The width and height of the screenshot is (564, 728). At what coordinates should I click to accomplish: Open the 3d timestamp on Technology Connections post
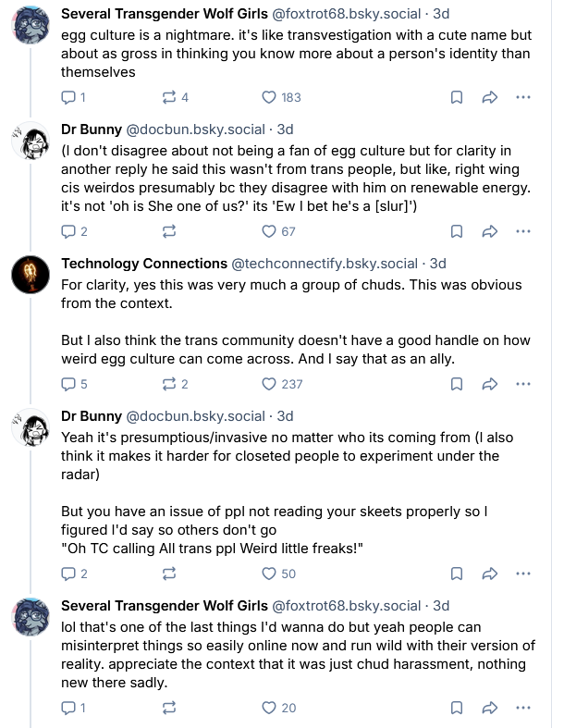coord(438,264)
